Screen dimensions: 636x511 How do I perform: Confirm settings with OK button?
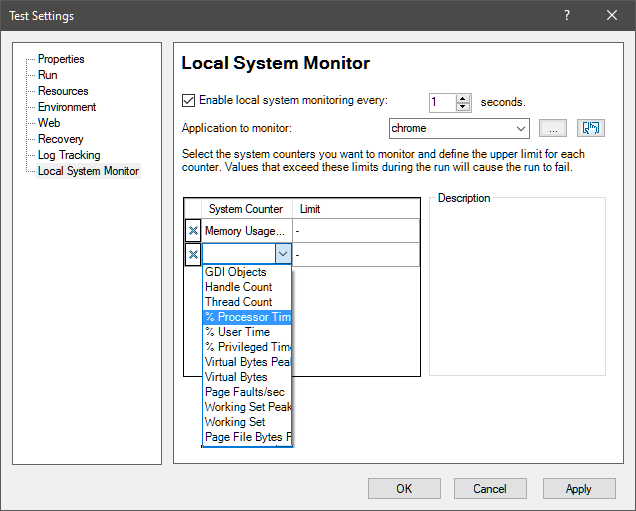tap(404, 489)
